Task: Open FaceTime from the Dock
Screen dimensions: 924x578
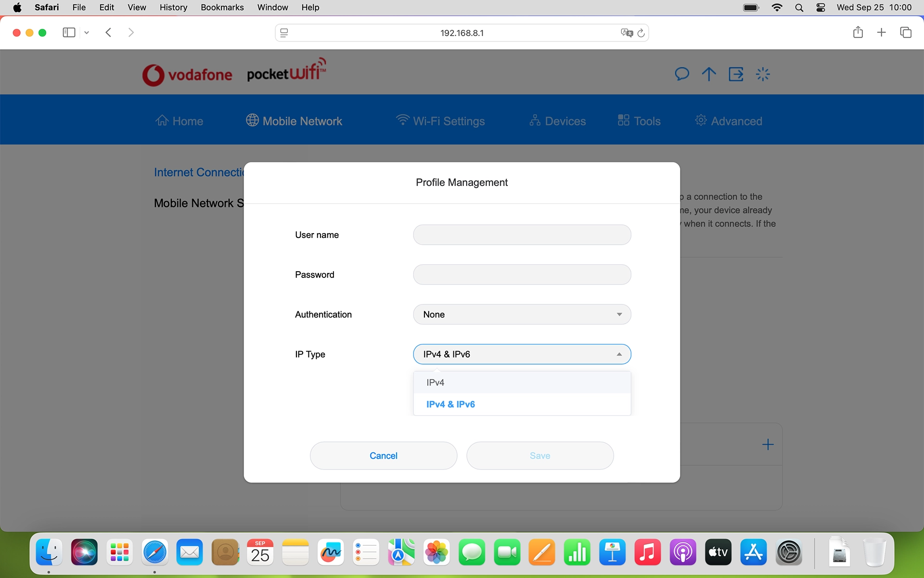Action: click(507, 552)
